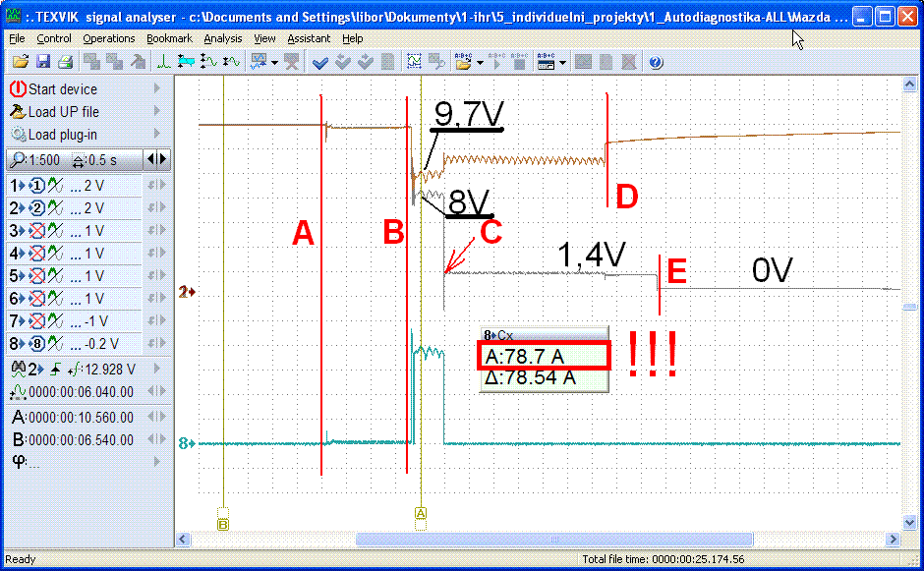This screenshot has width=924, height=571.
Task: Open the Analysis menu
Action: tap(223, 38)
